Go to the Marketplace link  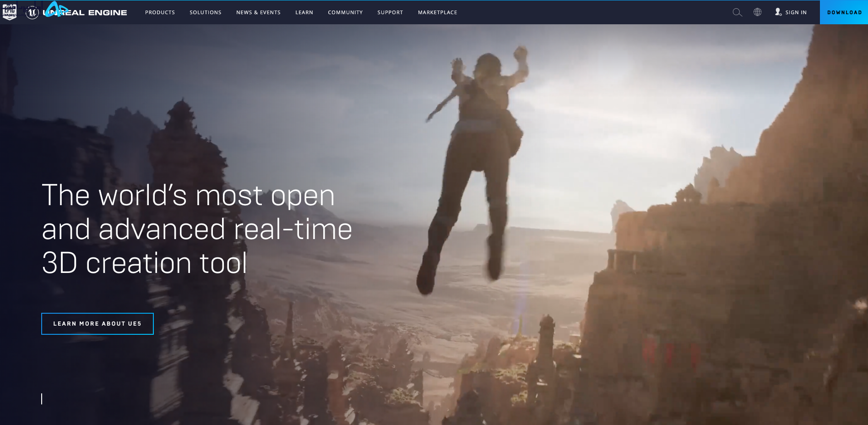point(437,12)
